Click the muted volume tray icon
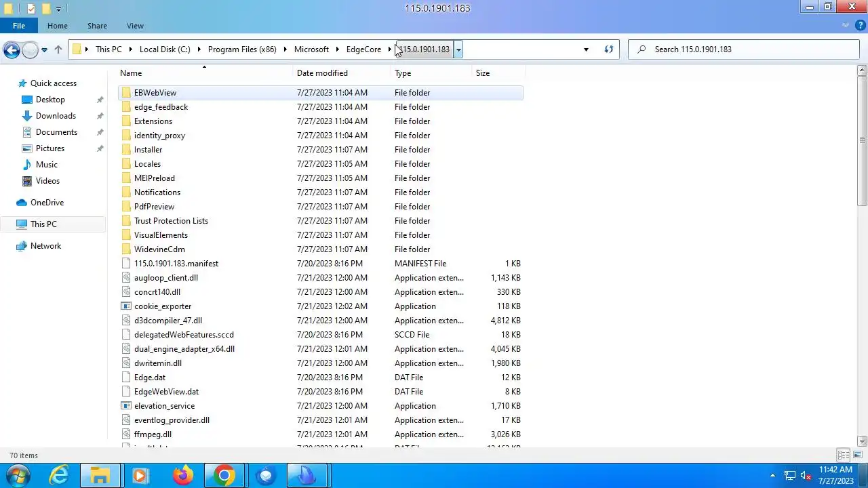This screenshot has height=488, width=868. (x=806, y=476)
